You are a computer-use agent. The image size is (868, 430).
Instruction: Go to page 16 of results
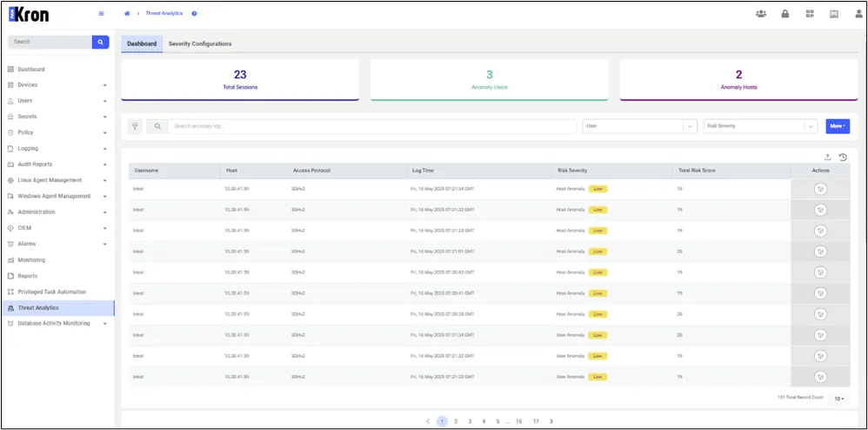(518, 421)
